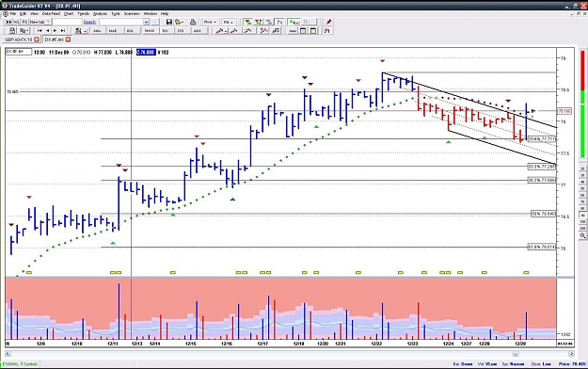
Task: Open the Trends menu
Action: click(x=83, y=13)
